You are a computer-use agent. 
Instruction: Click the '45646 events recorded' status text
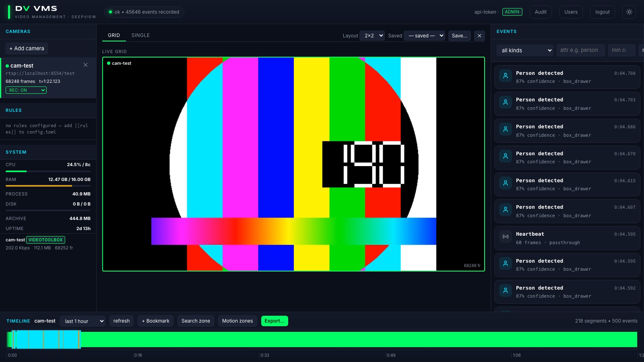coord(152,12)
